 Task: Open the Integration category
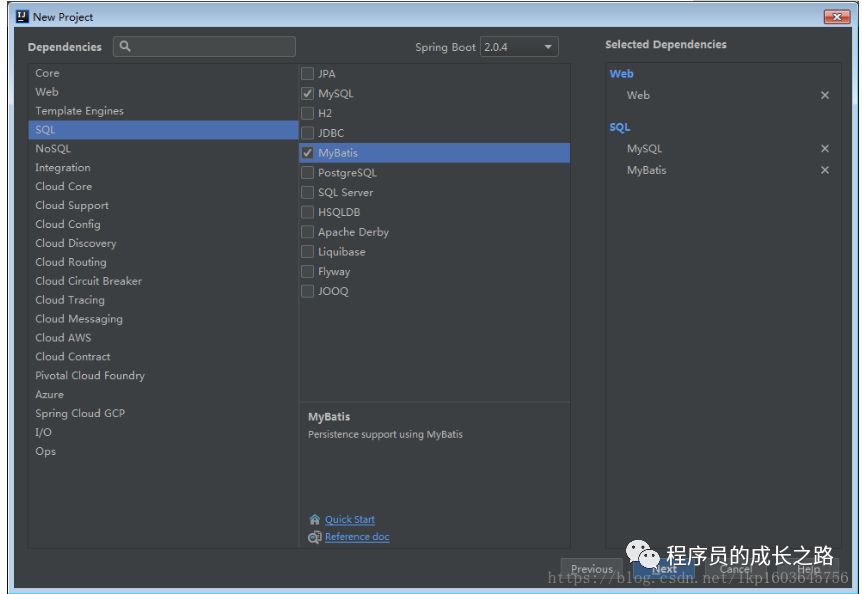(163, 168)
